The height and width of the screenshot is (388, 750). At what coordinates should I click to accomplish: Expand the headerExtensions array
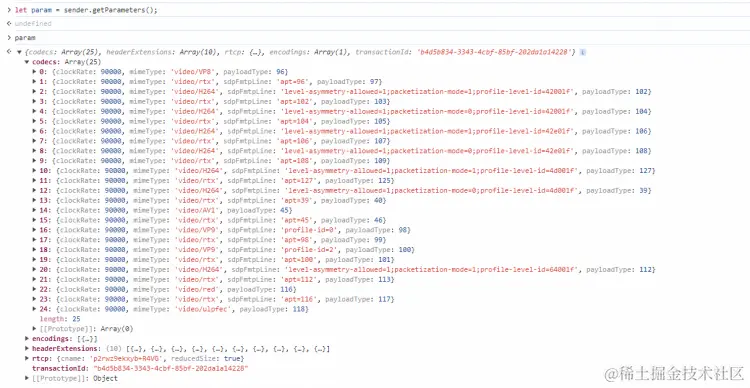pyautogui.click(x=27, y=349)
